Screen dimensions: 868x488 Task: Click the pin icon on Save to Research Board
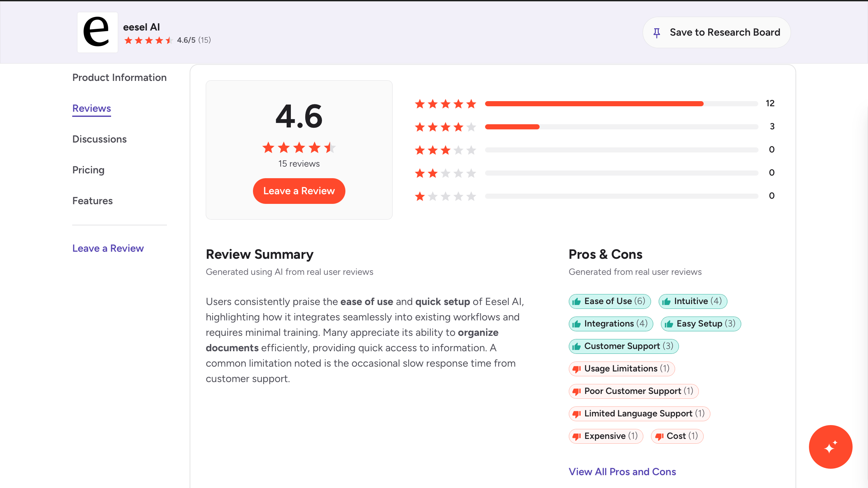click(656, 33)
